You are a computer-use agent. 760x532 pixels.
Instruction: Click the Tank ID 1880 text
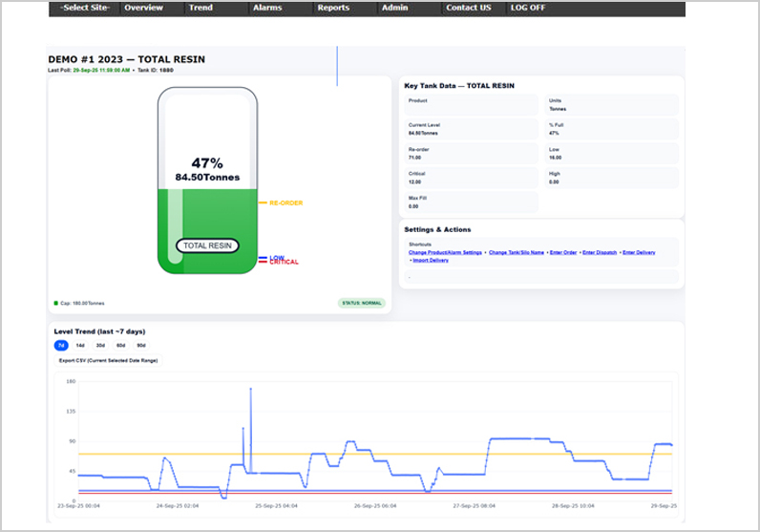(x=155, y=71)
